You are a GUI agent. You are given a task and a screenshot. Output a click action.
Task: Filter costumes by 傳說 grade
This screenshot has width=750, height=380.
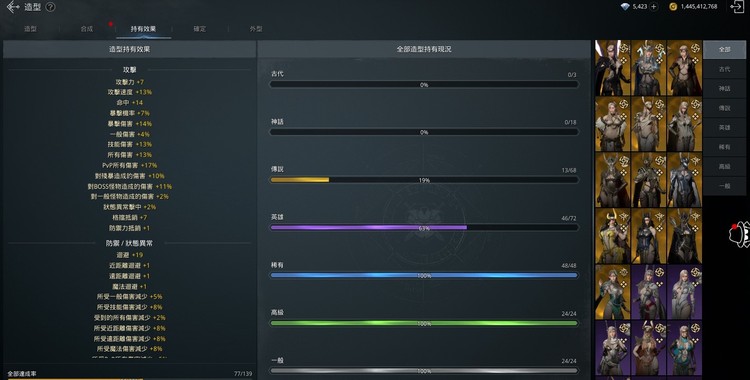pyautogui.click(x=724, y=108)
